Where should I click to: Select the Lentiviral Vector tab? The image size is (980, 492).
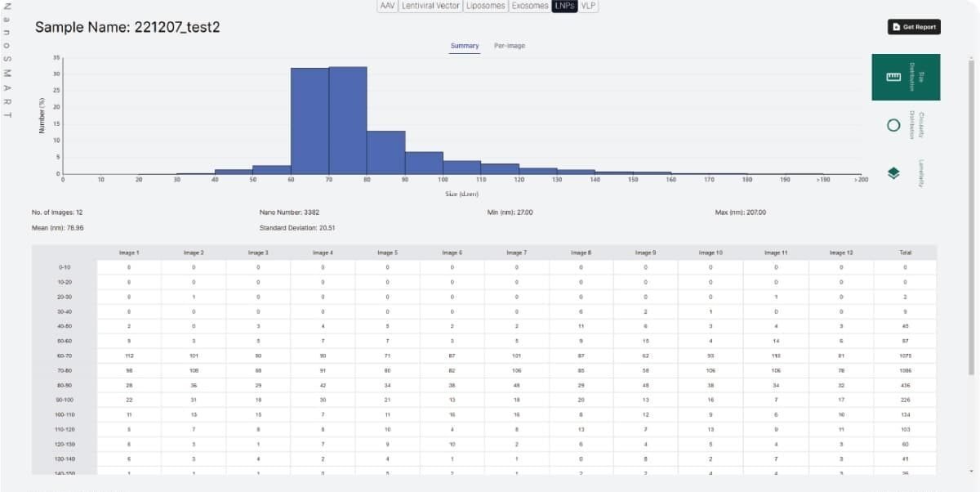pos(430,6)
